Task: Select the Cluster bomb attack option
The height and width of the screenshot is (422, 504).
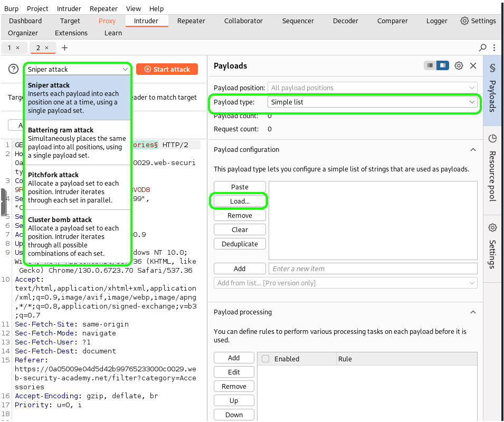Action: tap(78, 236)
